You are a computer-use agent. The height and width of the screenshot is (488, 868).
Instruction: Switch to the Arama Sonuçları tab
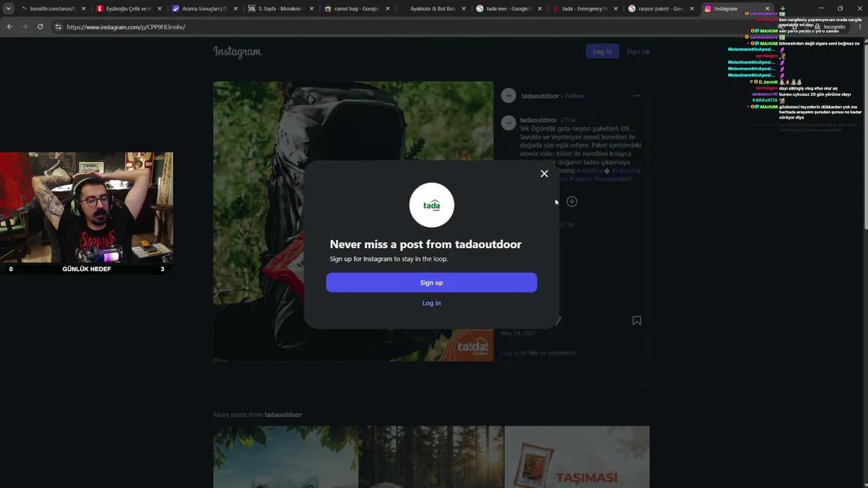click(203, 9)
